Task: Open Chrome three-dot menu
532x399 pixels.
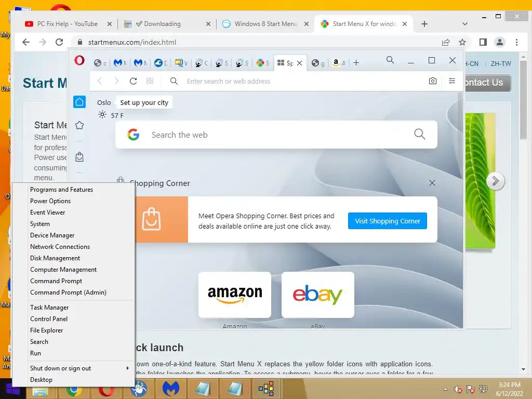Action: coord(516,42)
